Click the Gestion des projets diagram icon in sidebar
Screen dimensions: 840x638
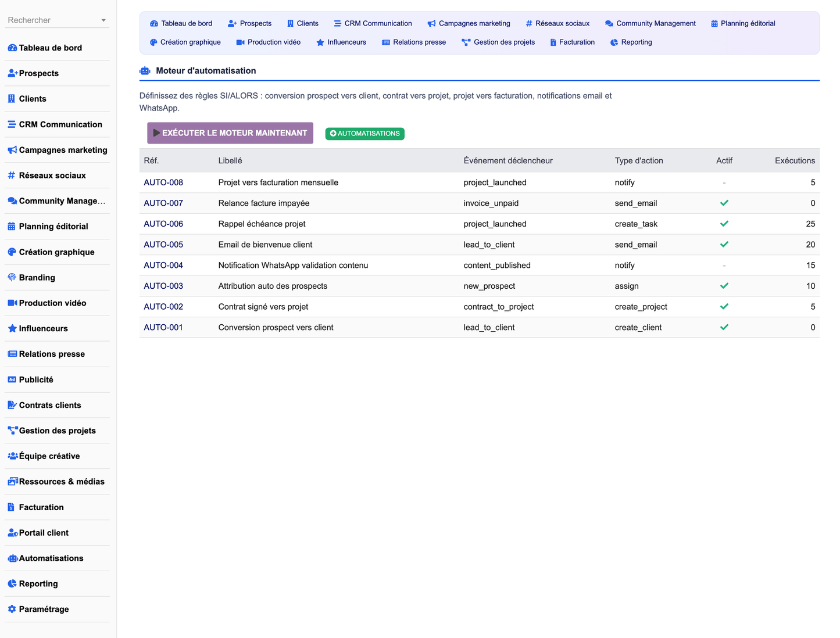pos(13,431)
